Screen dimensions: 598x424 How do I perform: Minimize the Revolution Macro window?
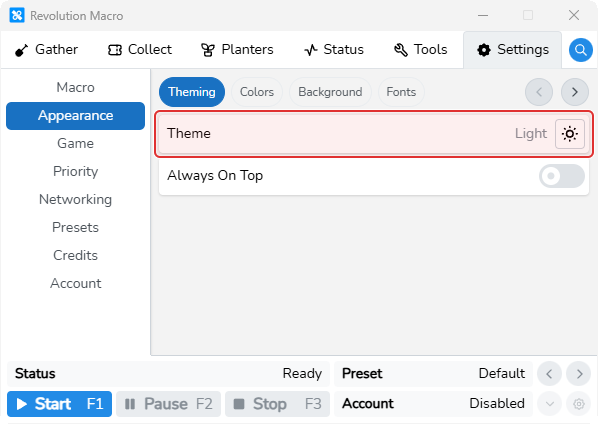point(483,16)
